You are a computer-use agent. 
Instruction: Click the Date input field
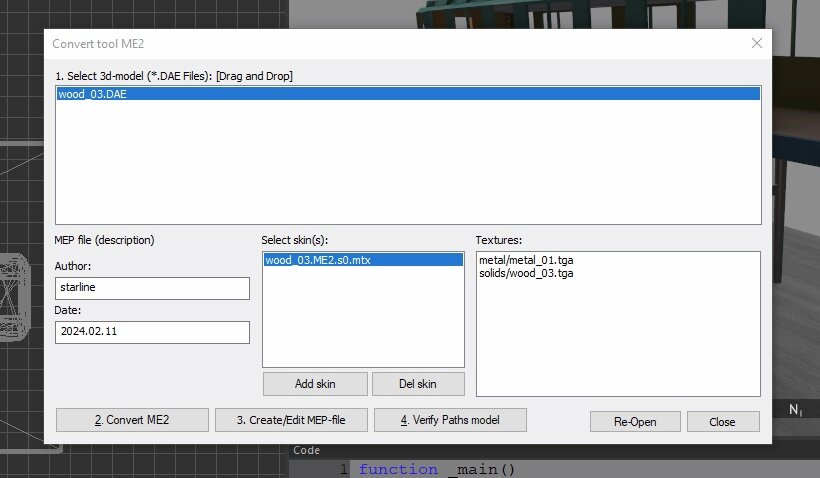pos(152,332)
